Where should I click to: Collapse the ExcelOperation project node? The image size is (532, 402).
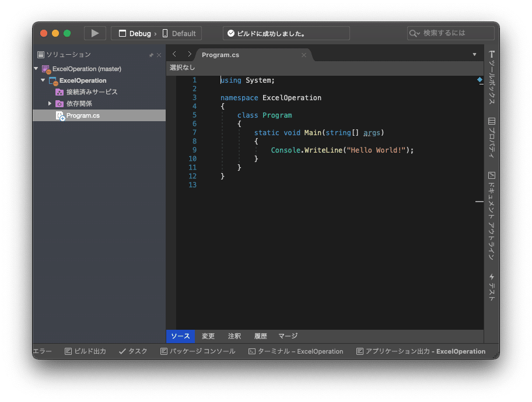pos(43,80)
